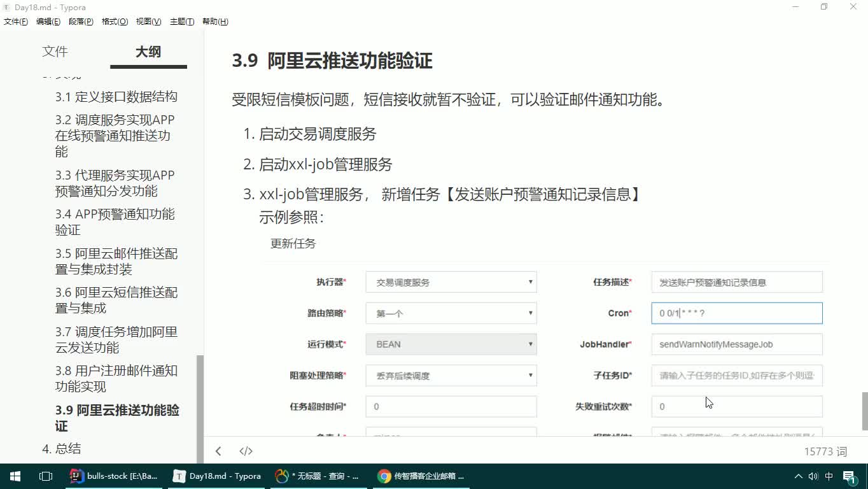Open the 阻塞处理策略 dropdown 丢弃后续调度
The image size is (868, 489).
click(451, 376)
